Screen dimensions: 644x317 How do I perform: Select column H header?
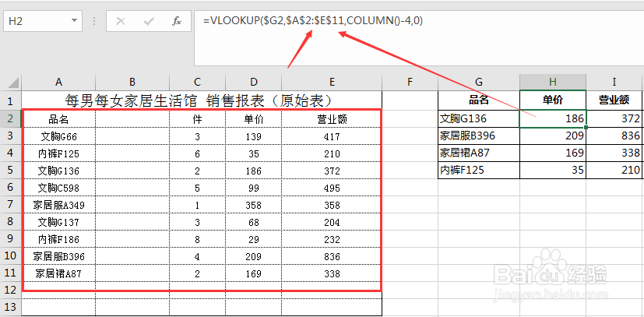[553, 82]
